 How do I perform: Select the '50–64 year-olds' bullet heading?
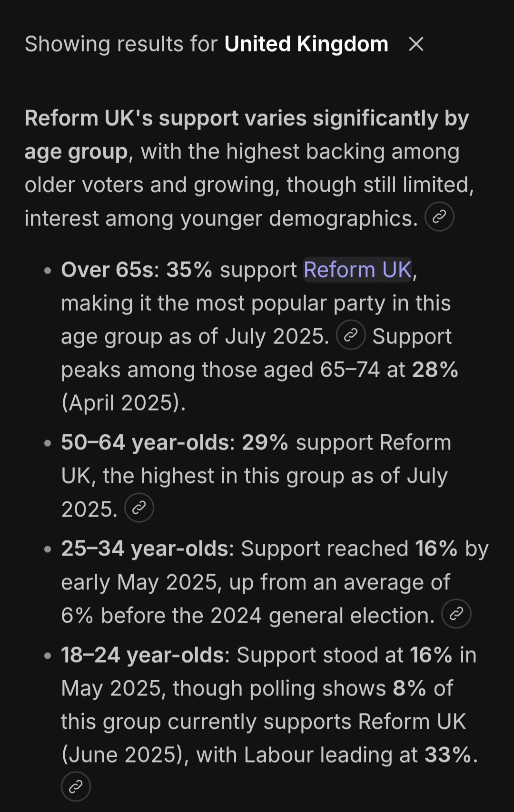145,442
